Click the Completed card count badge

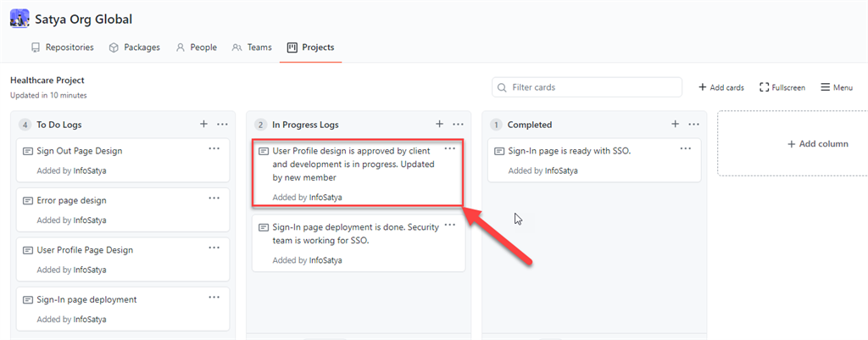pyautogui.click(x=496, y=125)
